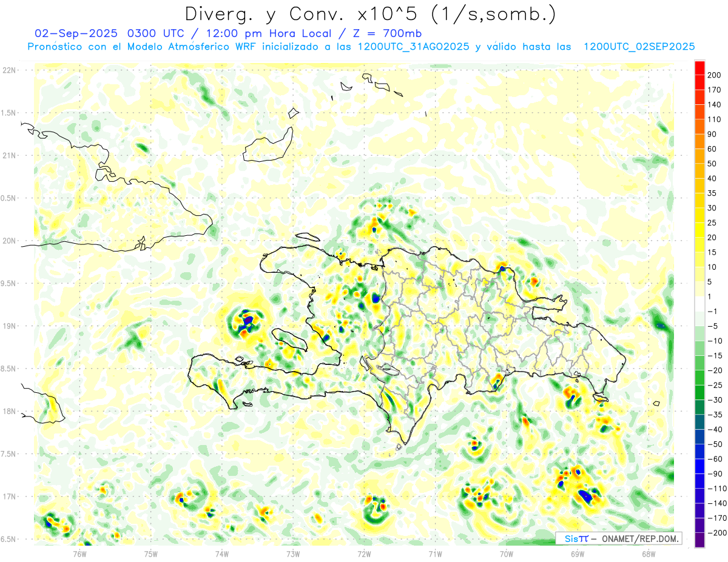Screen dimensions: 728x562
Task: Click the '72W' longitude label
Action: click(364, 553)
